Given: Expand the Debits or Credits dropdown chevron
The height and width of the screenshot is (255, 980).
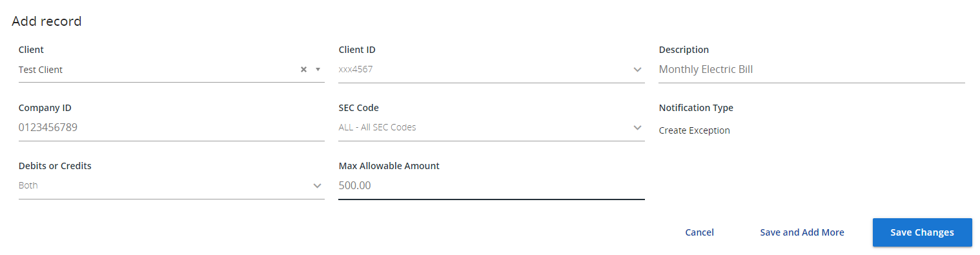Looking at the screenshot, I should pyautogui.click(x=317, y=185).
